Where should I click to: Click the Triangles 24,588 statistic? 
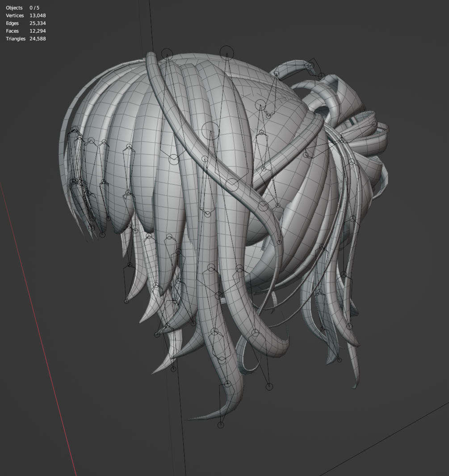[26, 38]
